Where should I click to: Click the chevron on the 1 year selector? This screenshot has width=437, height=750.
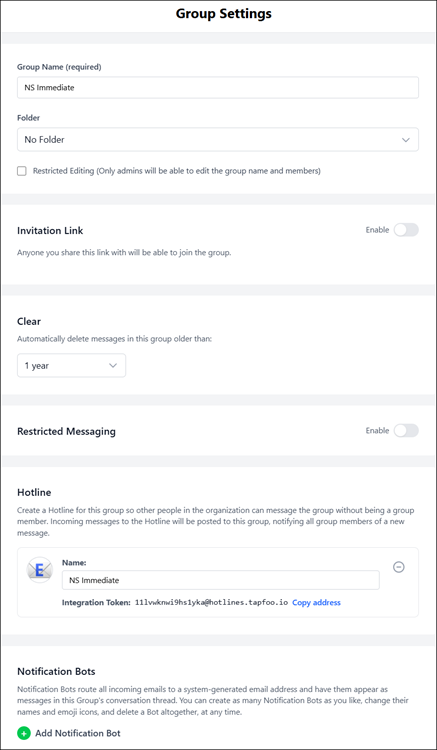(x=113, y=365)
